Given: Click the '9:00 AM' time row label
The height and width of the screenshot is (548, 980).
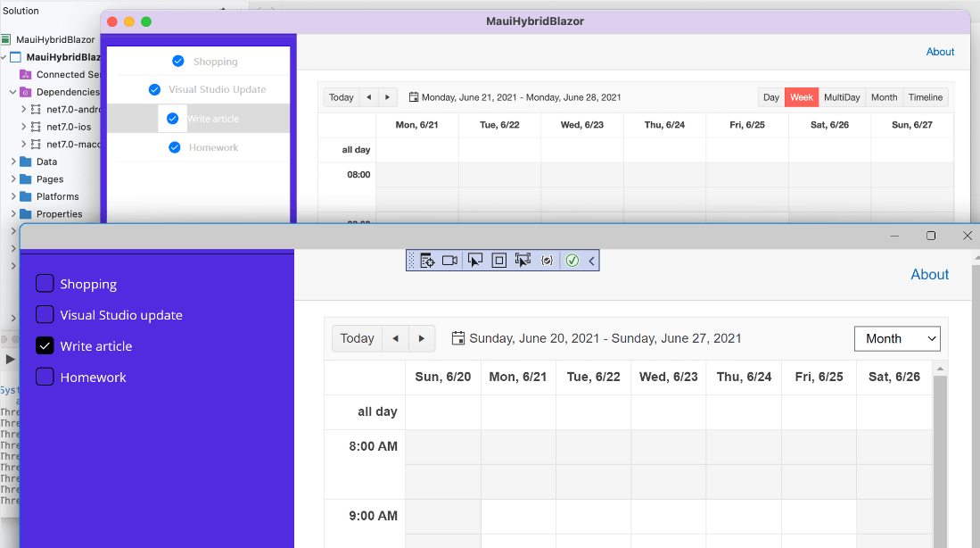Looking at the screenshot, I should 373,516.
